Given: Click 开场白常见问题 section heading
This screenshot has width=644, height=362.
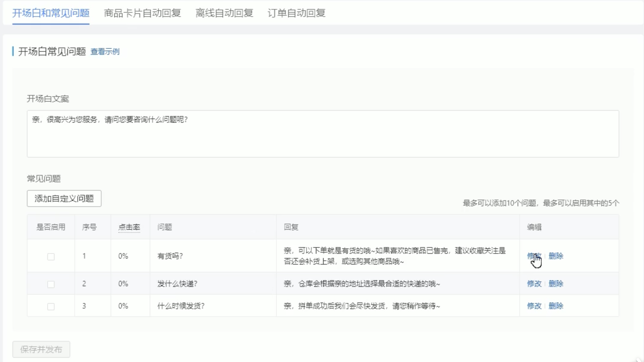Looking at the screenshot, I should [52, 52].
